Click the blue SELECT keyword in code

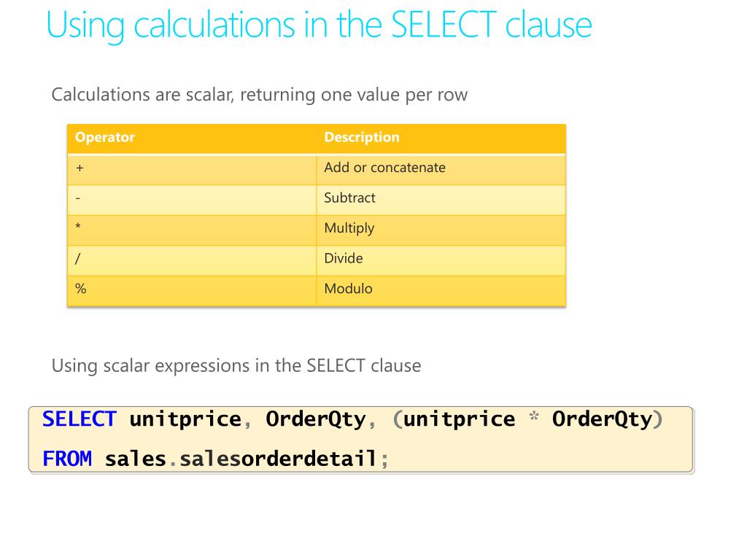[79, 419]
